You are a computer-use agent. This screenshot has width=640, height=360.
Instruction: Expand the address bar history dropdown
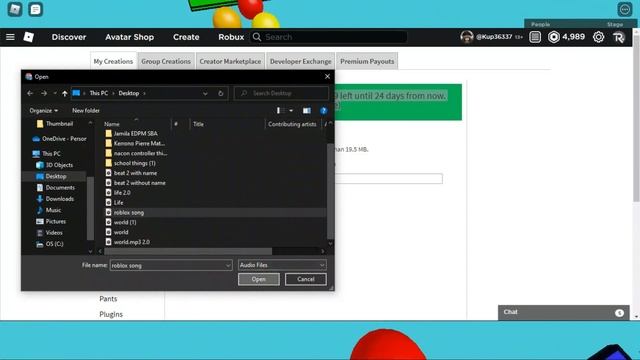click(x=205, y=93)
